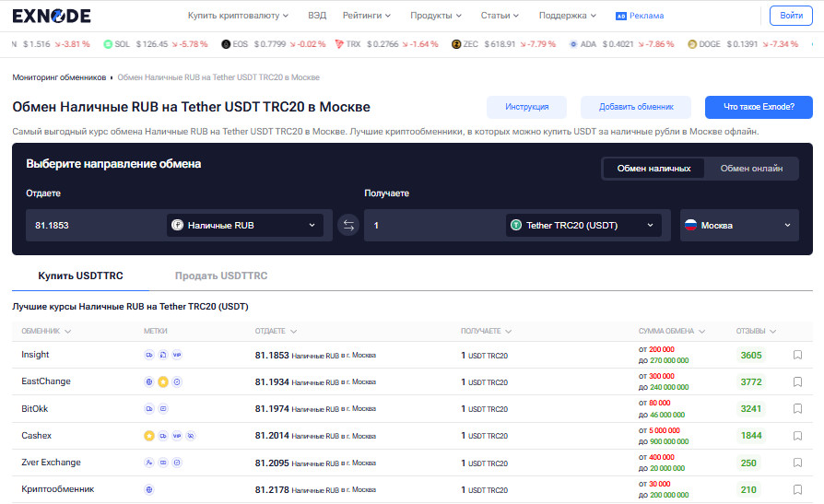
Task: Open the EastChange exchanger link
Action: (x=46, y=381)
